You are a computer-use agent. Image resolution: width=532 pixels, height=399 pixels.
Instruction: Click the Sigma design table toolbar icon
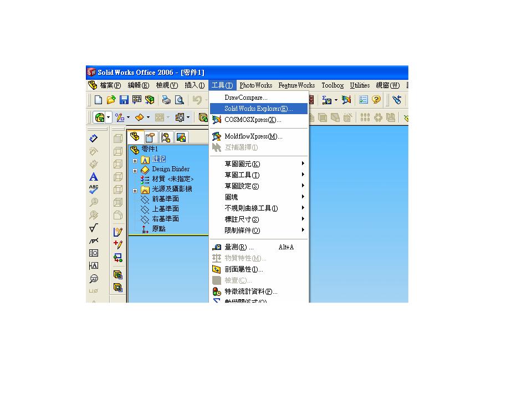(x=327, y=100)
